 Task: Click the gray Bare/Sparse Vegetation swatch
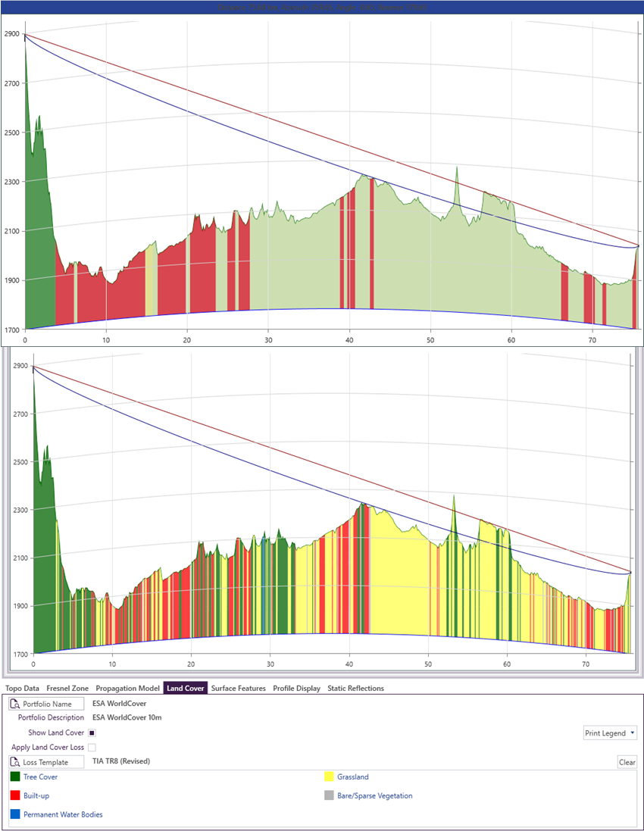pyautogui.click(x=329, y=795)
